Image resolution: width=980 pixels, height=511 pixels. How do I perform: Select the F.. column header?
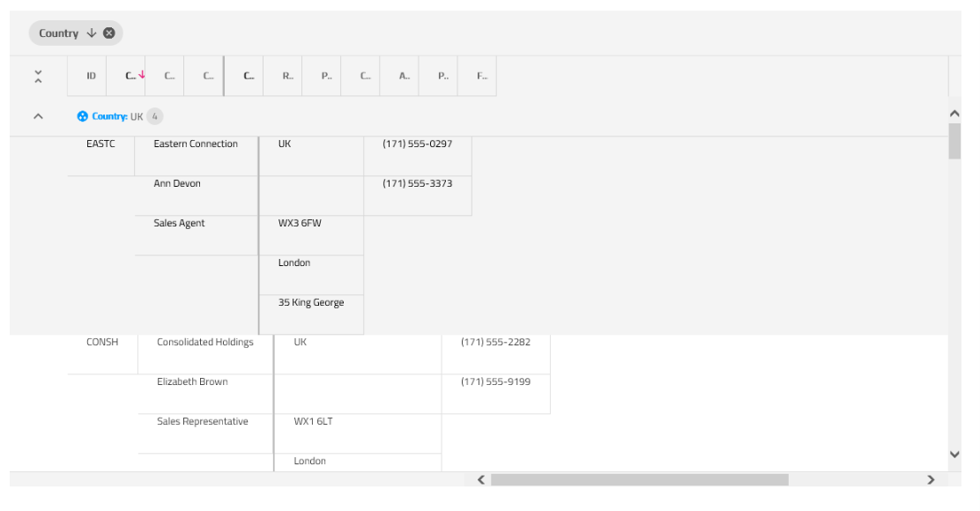tap(477, 77)
